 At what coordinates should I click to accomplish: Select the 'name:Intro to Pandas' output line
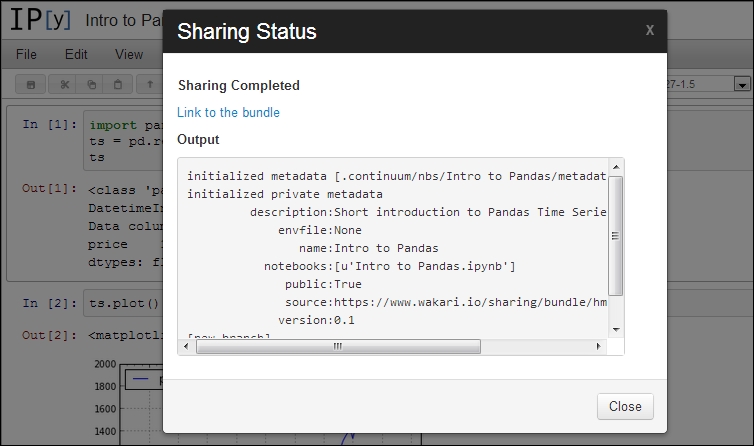coord(368,248)
